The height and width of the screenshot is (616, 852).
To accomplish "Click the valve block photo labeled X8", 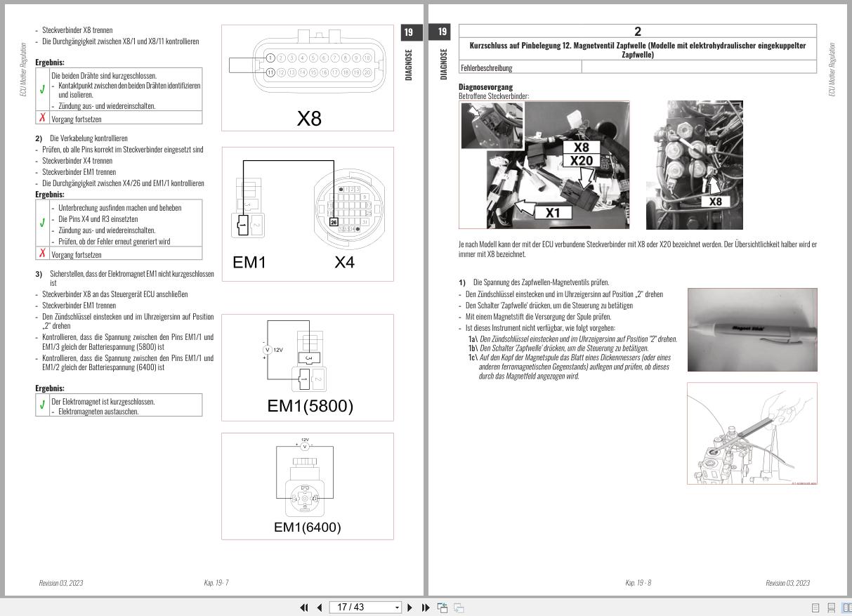I will coord(694,165).
